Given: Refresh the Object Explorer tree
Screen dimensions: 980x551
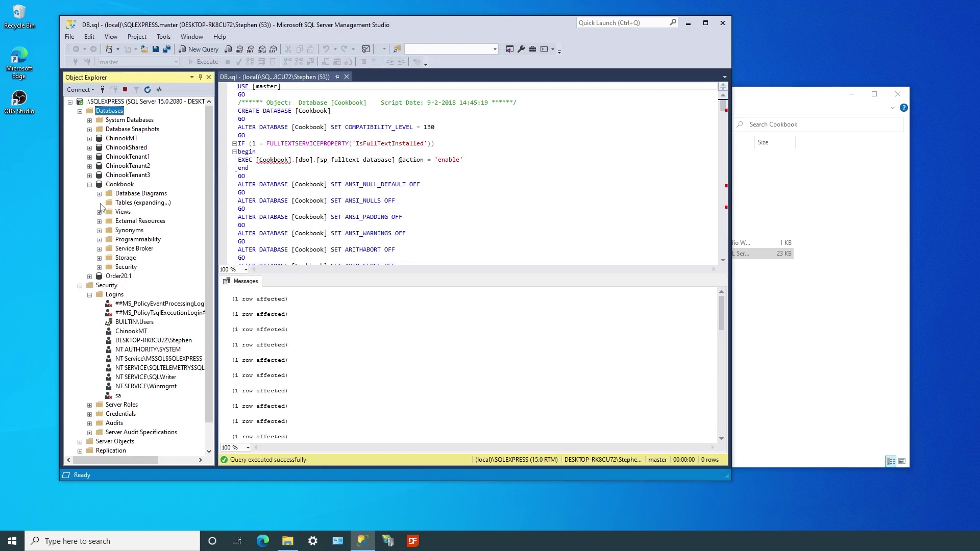Looking at the screenshot, I should (x=148, y=89).
